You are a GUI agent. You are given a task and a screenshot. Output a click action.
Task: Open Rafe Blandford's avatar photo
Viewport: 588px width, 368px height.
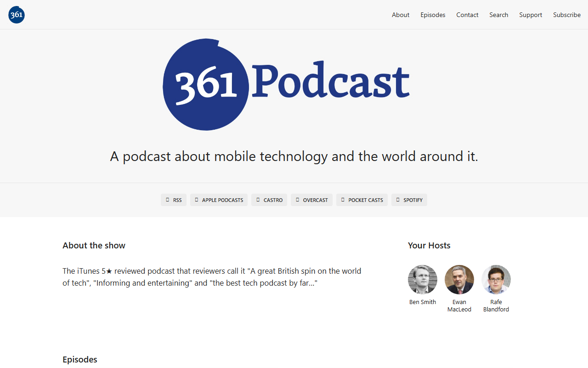[496, 280]
